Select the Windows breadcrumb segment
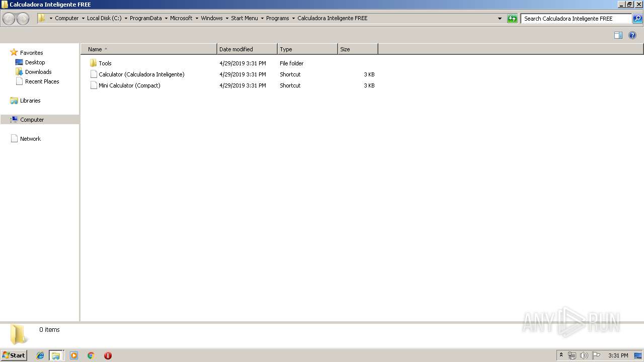Viewport: 644px width, 362px height. [x=212, y=18]
